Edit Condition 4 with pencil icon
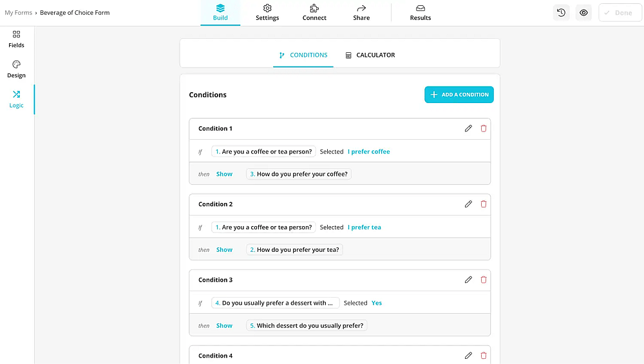The image size is (644, 364). (x=468, y=356)
